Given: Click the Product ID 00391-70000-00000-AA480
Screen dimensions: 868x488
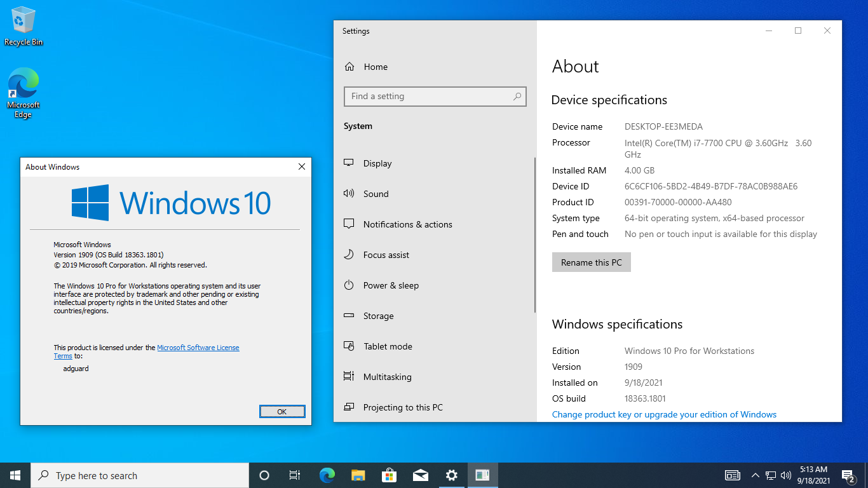Looking at the screenshot, I should click(678, 202).
